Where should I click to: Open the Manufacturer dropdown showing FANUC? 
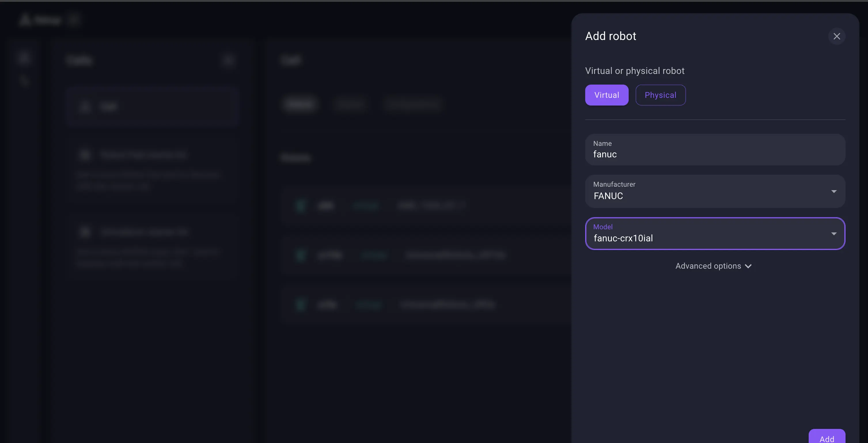tap(715, 191)
